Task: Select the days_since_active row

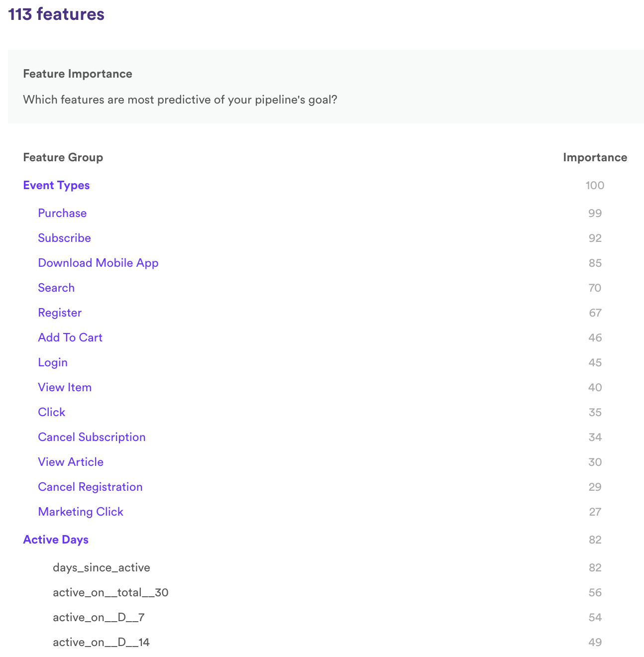Action: click(x=102, y=567)
